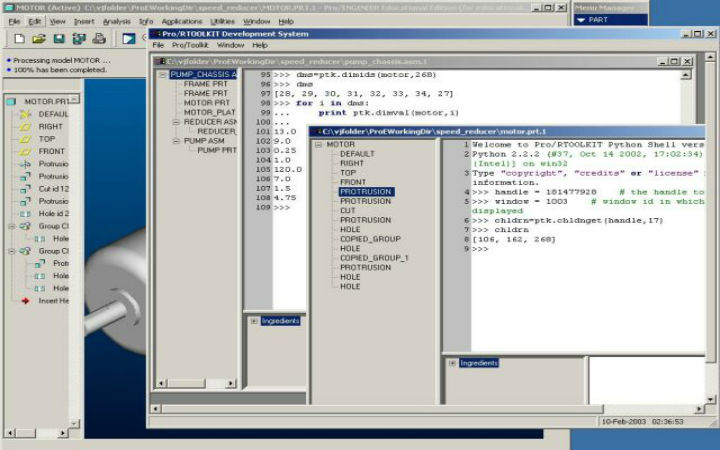Open the Pro/RTOOLKIT Development System File menu
Viewport: 720px width, 450px height.
pos(158,45)
